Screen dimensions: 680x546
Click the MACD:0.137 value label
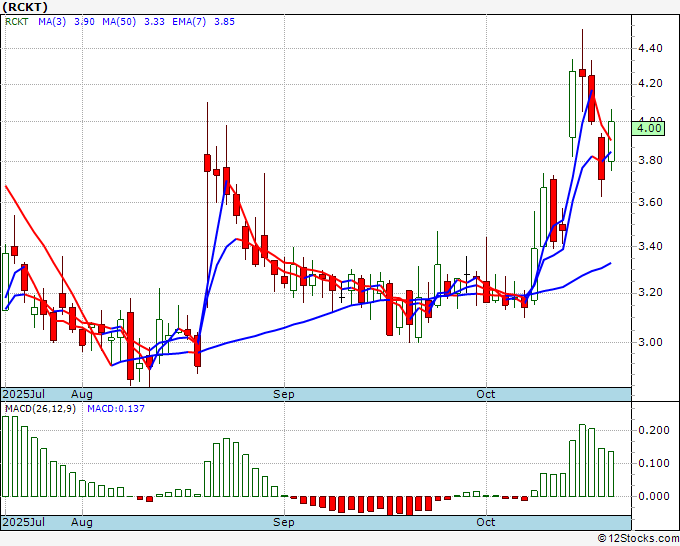116,409
